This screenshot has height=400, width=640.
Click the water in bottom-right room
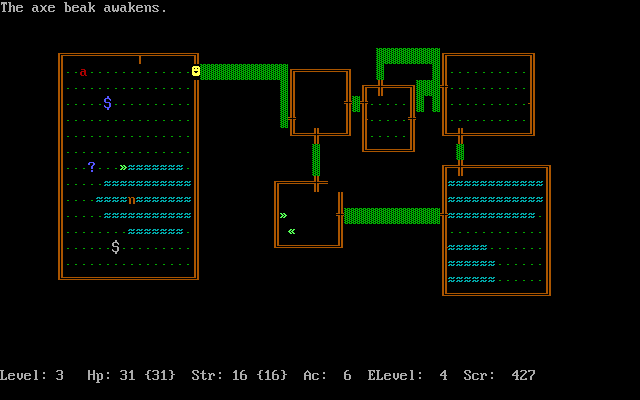495,199
